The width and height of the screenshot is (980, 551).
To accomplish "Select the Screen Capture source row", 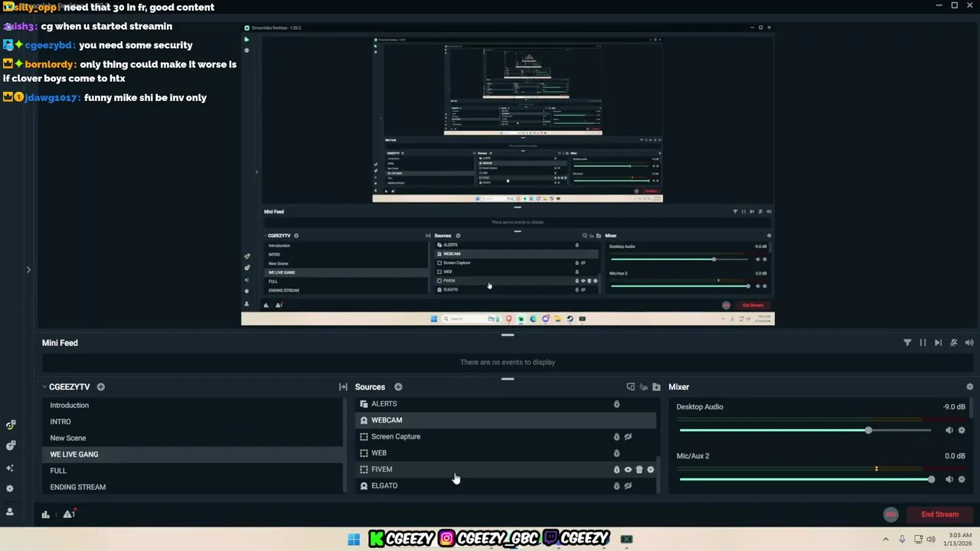I will tap(505, 437).
